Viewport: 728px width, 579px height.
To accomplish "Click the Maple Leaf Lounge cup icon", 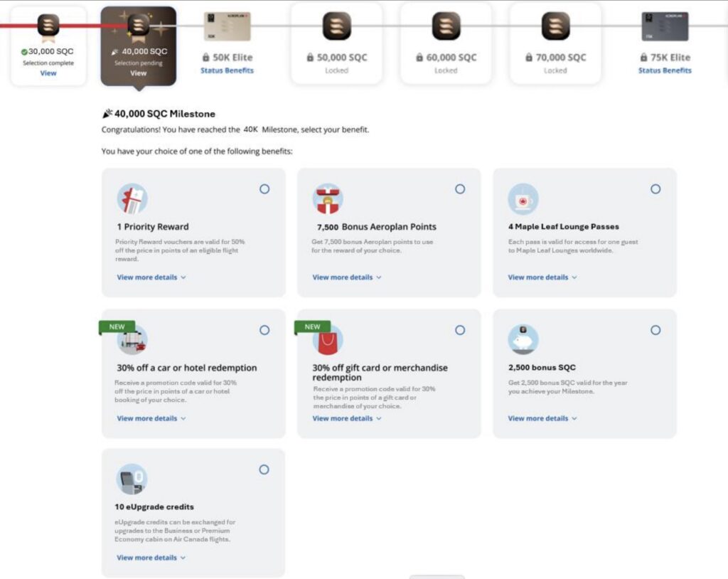I will point(523,198).
